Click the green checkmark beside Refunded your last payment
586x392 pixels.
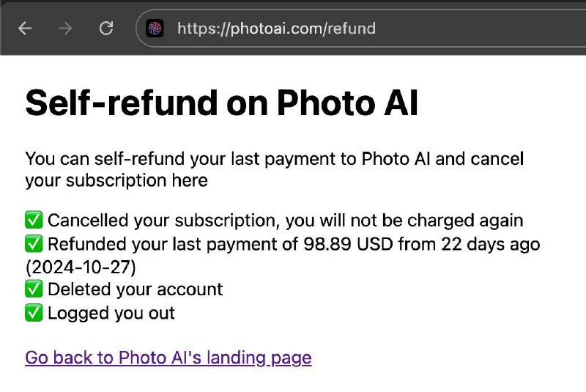coord(34,244)
